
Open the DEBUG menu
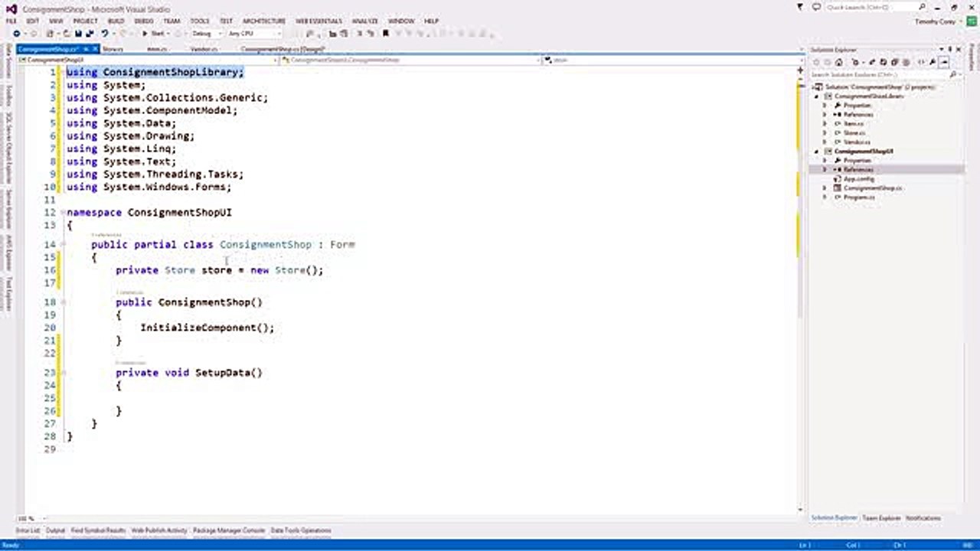[143, 21]
